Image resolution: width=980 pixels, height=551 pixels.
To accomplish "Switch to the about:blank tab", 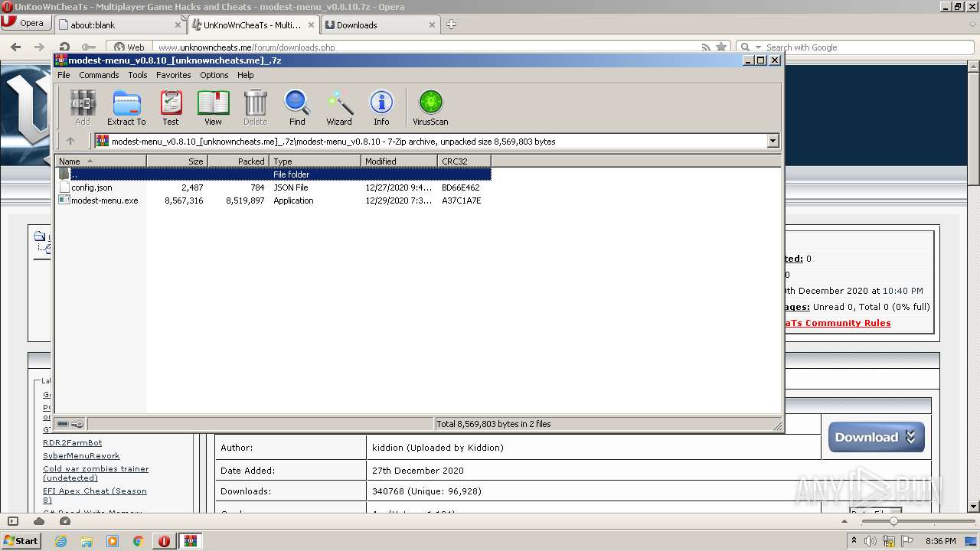I will (121, 24).
